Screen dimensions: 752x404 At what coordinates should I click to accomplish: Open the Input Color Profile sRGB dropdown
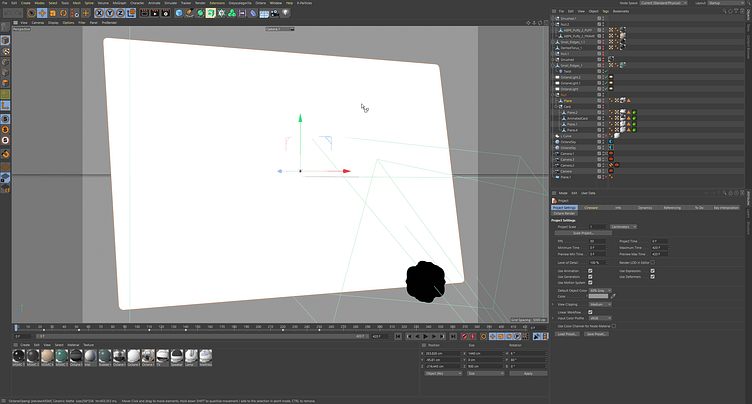click(601, 318)
